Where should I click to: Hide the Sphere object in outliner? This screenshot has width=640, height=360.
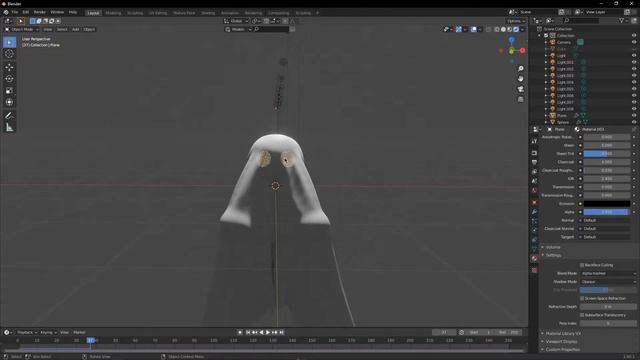[x=634, y=122]
